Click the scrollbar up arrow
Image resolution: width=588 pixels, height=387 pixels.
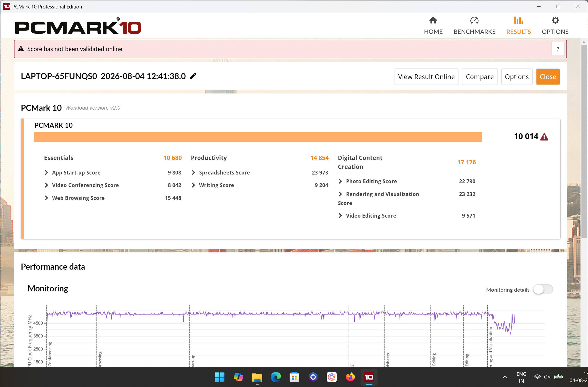(x=584, y=42)
